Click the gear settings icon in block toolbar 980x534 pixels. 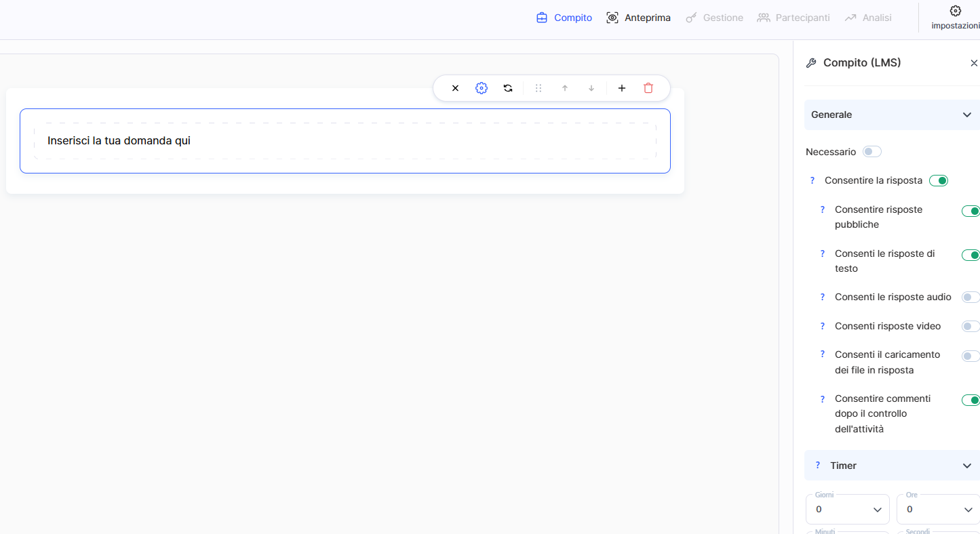pos(482,88)
